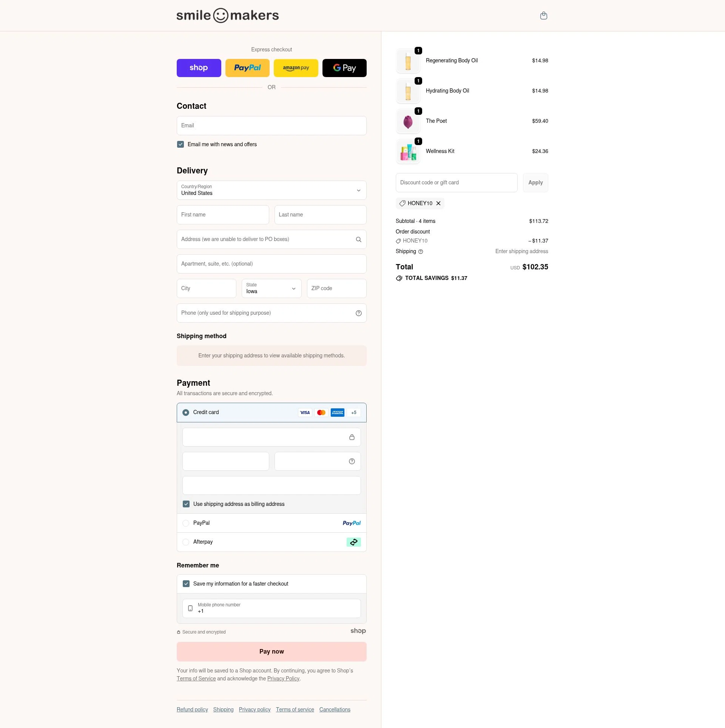The image size is (725, 728).
Task: Open the phone field help tooltip
Action: [358, 313]
